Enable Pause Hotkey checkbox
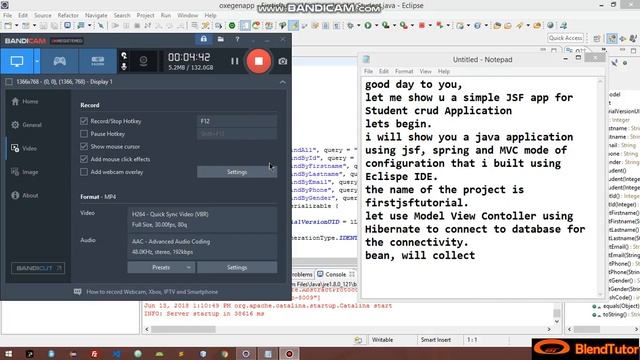 click(84, 133)
